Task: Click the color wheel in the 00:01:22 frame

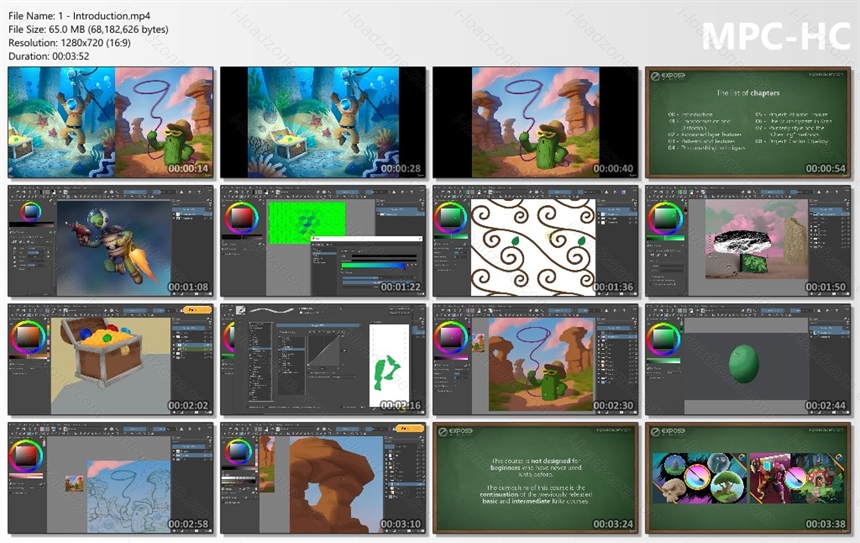Action: click(x=241, y=218)
